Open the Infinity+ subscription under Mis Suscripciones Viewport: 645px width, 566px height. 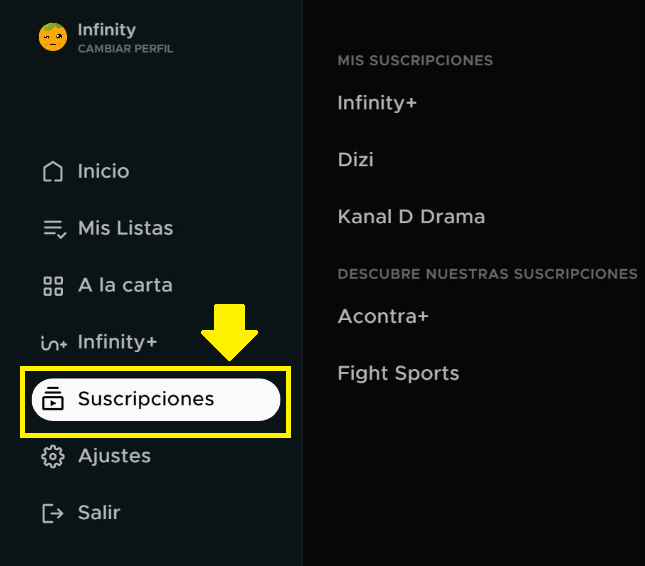(377, 103)
